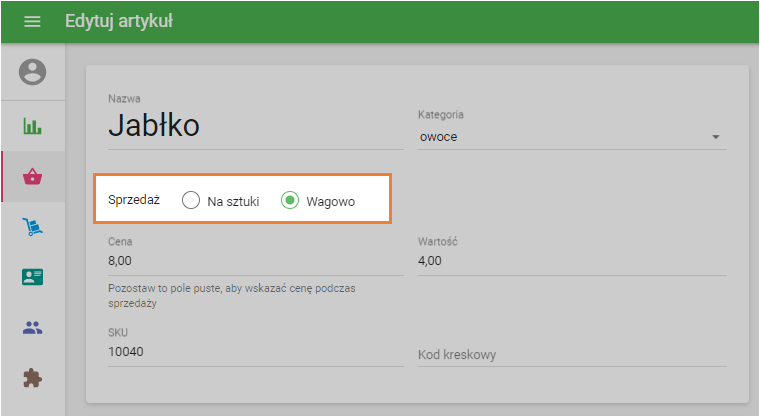Select the pink shopping basket icon
The width and height of the screenshot is (760, 417).
(32, 176)
